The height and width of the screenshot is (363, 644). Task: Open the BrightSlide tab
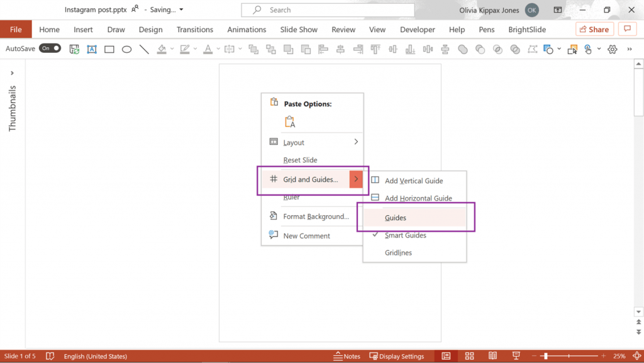tap(527, 30)
